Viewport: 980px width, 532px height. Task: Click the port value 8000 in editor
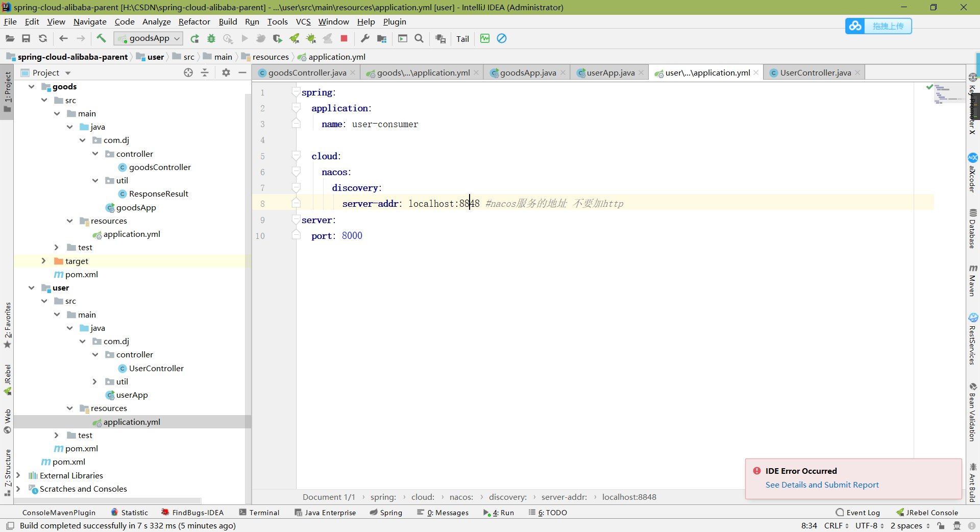[352, 235]
